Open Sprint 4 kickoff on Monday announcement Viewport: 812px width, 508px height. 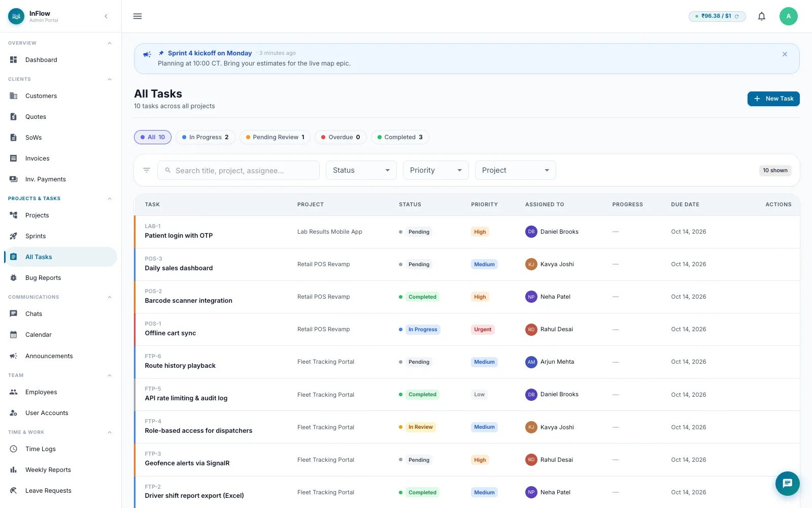pyautogui.click(x=210, y=53)
